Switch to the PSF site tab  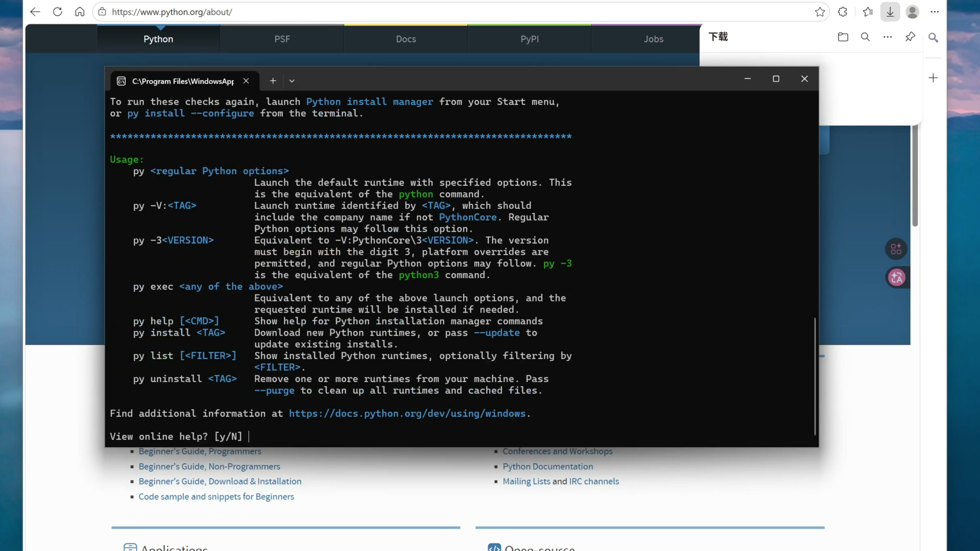click(x=282, y=39)
